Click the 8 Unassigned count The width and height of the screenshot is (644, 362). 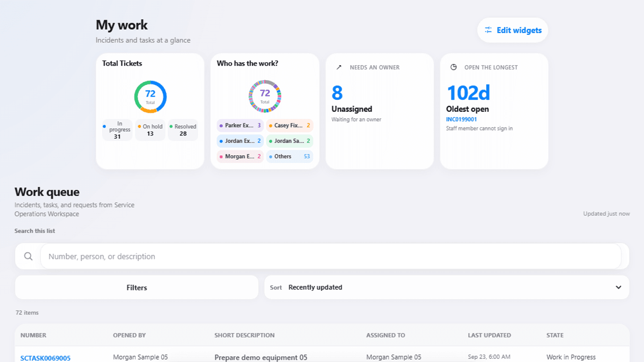coord(337,93)
